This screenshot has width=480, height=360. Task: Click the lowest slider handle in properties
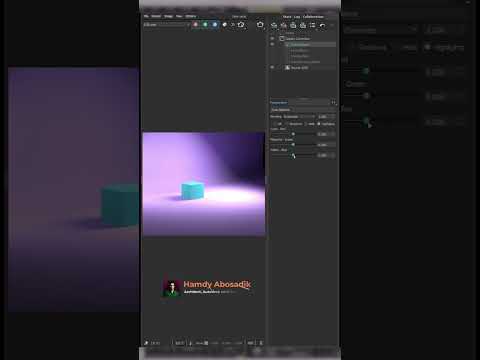click(293, 155)
